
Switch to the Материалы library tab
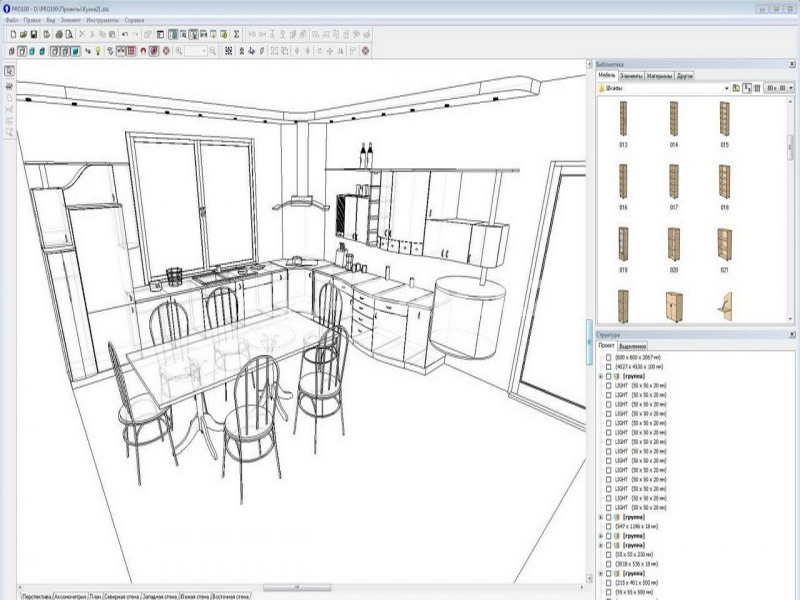[659, 76]
